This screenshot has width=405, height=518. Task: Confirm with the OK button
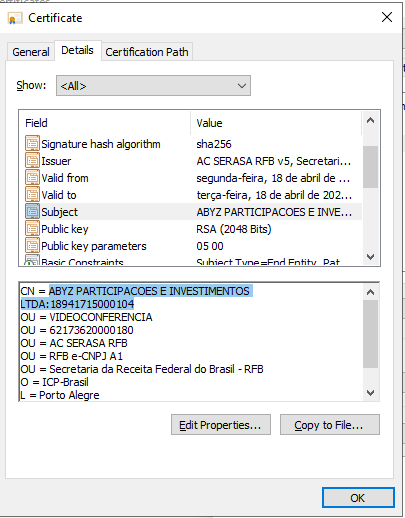(358, 498)
